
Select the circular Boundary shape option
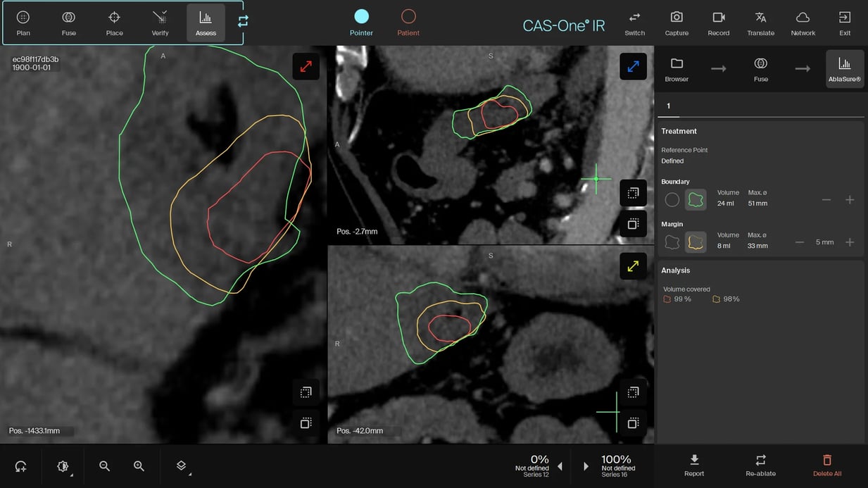(672, 200)
